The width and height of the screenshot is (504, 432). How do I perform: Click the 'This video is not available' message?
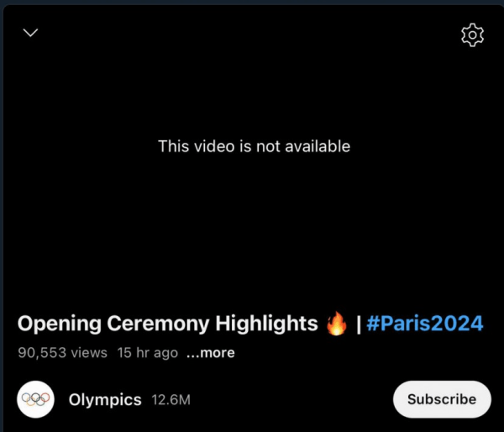point(254,146)
